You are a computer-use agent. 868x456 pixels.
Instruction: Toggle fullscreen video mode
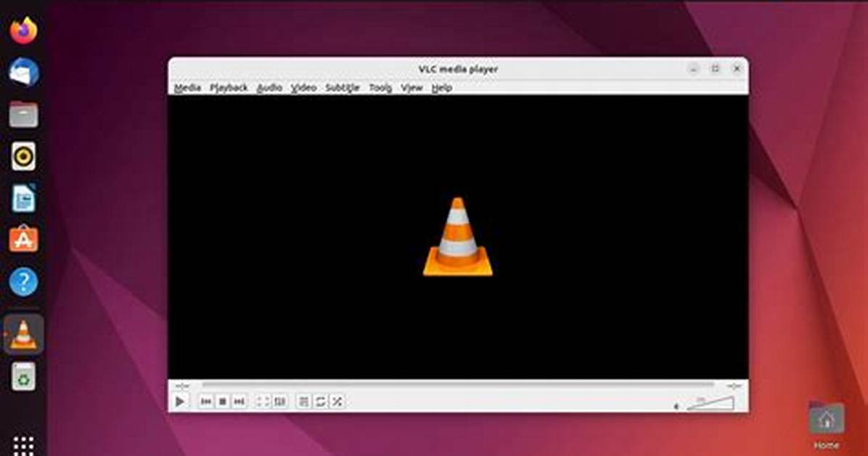[263, 402]
